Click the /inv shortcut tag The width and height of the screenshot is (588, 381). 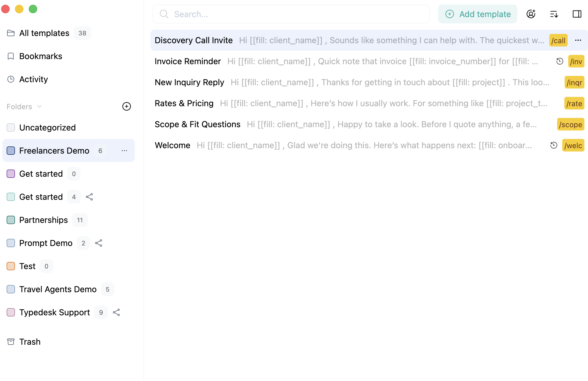[x=576, y=61]
